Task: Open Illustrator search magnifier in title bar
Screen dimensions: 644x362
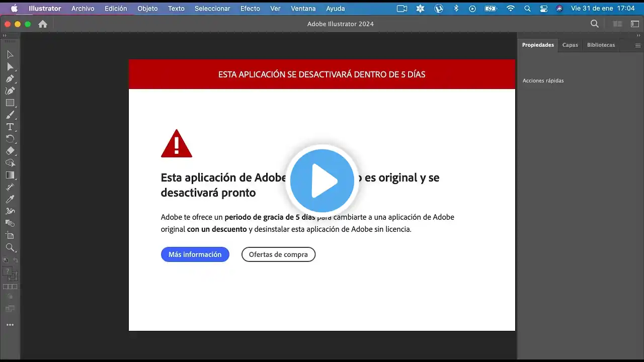Action: [x=594, y=24]
